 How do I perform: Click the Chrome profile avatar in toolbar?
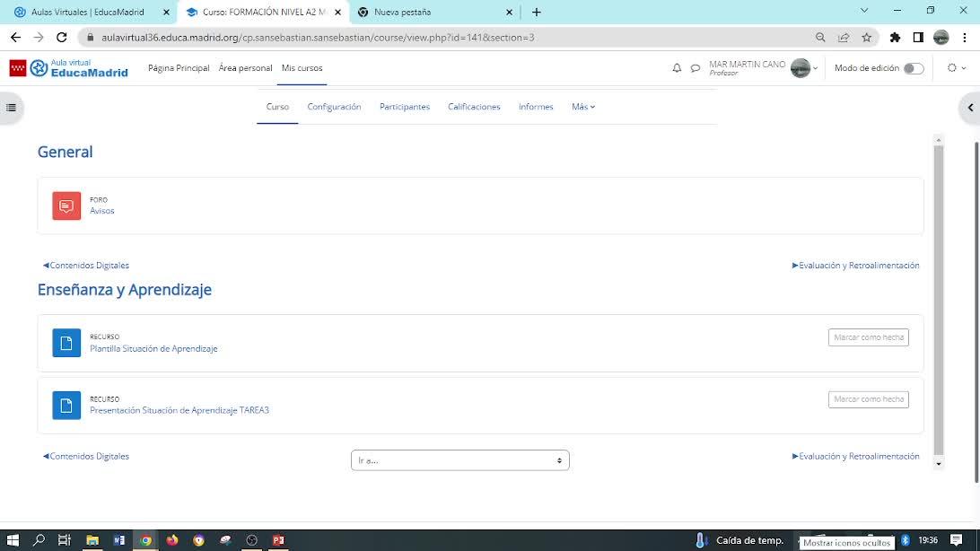[941, 38]
